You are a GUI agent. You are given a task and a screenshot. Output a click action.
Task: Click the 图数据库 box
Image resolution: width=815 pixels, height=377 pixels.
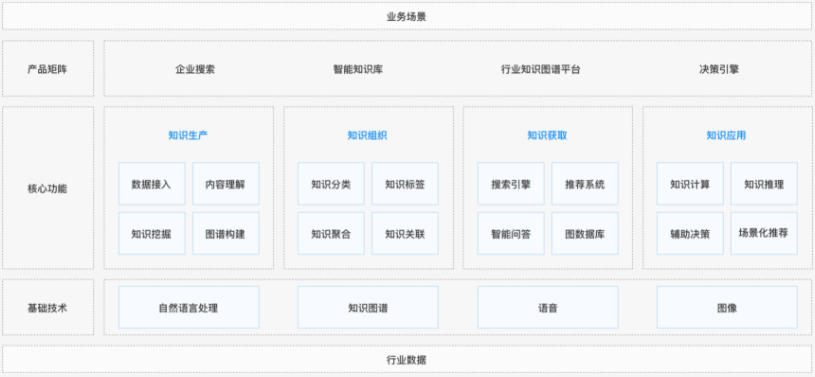[x=585, y=233]
